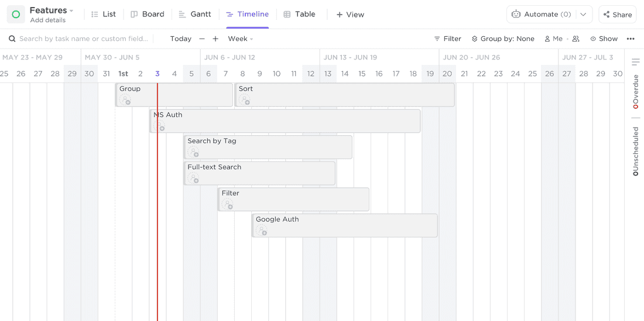Toggle the Unscheduled sidebar panel

(x=635, y=151)
